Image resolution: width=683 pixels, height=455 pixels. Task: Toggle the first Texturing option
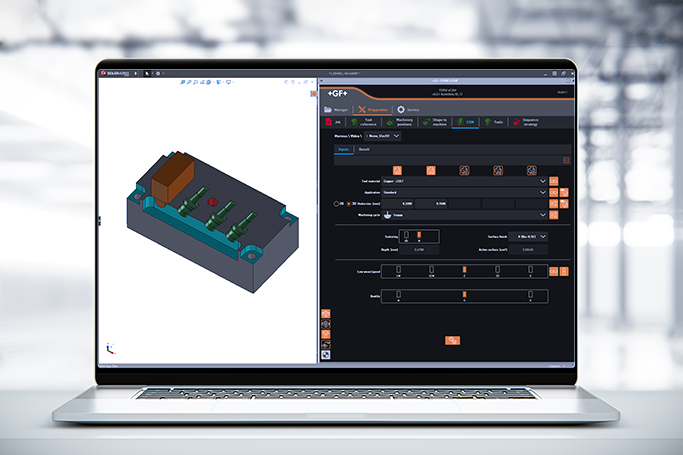coord(404,236)
